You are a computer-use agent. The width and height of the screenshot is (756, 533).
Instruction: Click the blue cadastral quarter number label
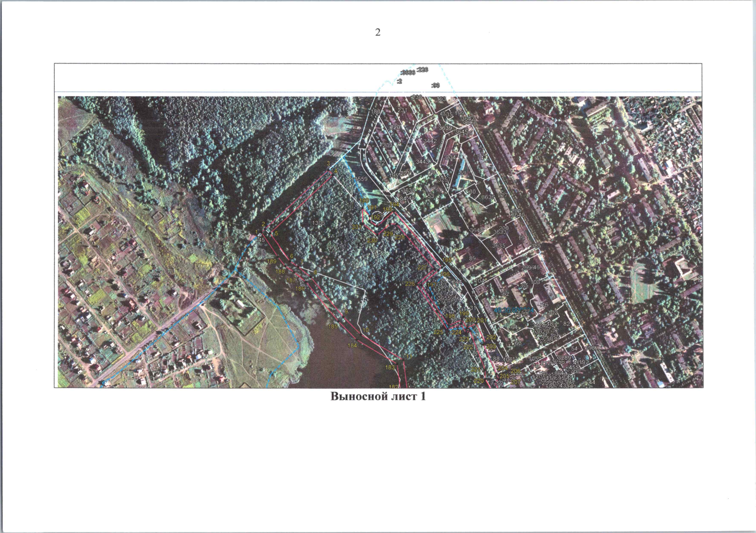pyautogui.click(x=513, y=310)
